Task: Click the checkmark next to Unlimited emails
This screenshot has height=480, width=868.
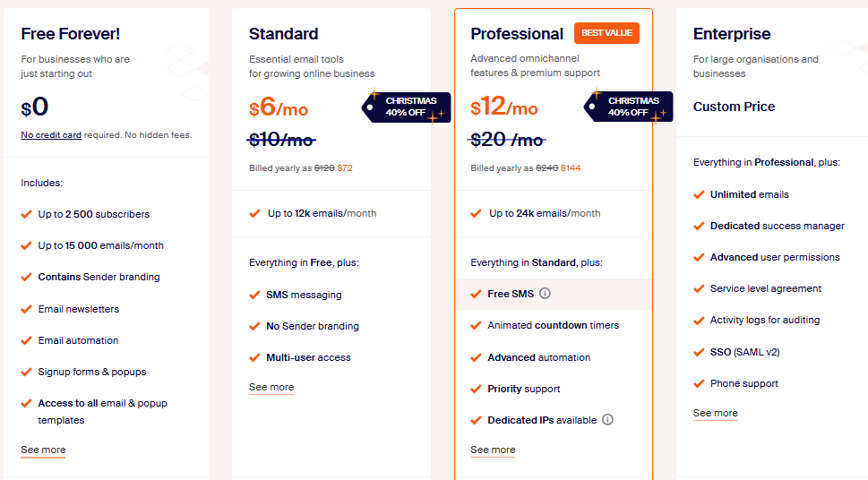Action: [698, 194]
